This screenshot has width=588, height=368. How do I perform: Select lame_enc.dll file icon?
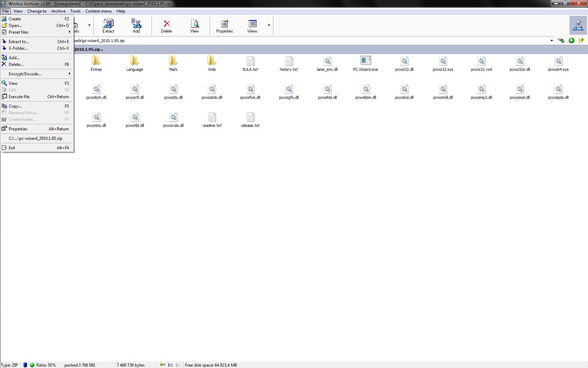tap(327, 60)
